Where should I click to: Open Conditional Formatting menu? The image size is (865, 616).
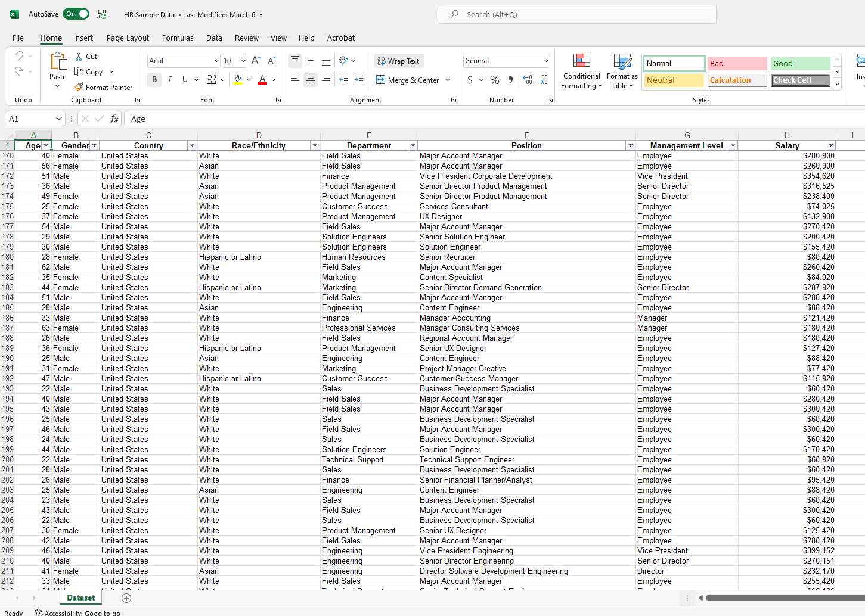(582, 71)
